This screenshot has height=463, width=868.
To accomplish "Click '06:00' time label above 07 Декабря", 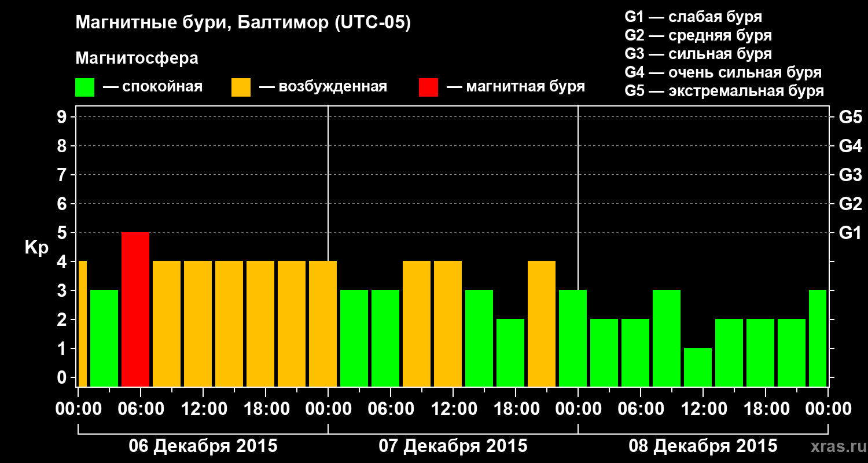I will [x=391, y=409].
